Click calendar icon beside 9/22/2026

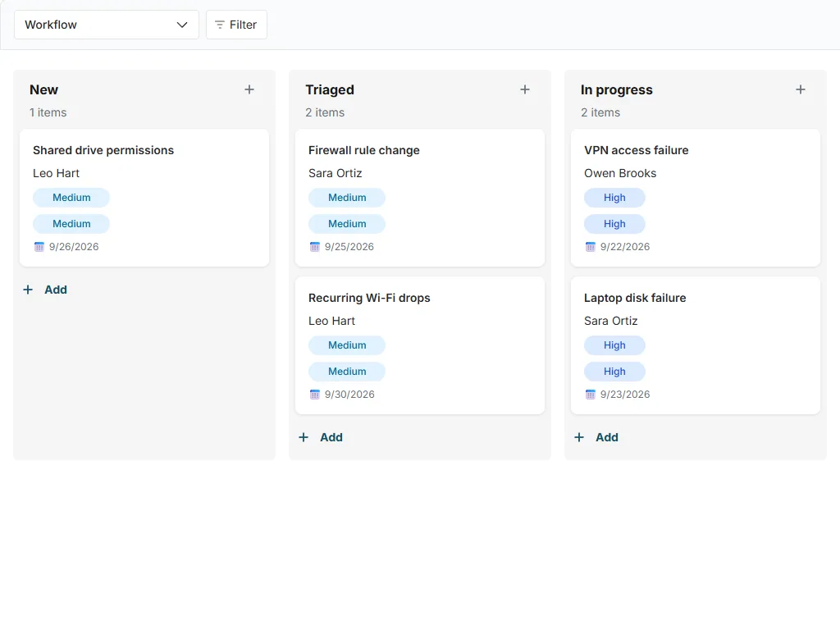point(591,247)
